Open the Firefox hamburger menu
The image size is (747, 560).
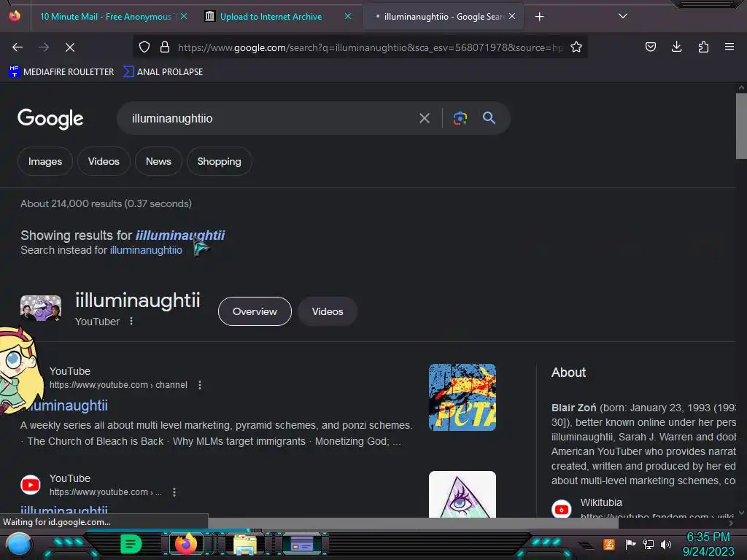[x=729, y=47]
